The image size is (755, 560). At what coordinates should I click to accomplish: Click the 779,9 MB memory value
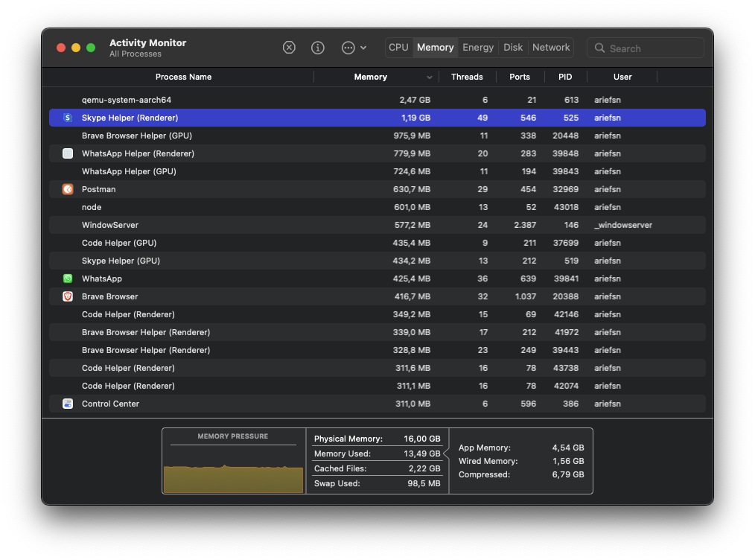[412, 153]
